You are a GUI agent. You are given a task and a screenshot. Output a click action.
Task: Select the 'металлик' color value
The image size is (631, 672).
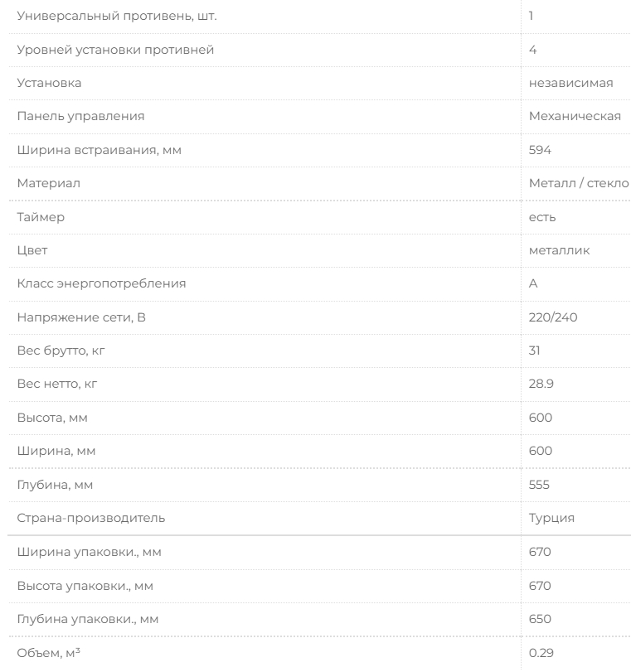click(x=559, y=250)
